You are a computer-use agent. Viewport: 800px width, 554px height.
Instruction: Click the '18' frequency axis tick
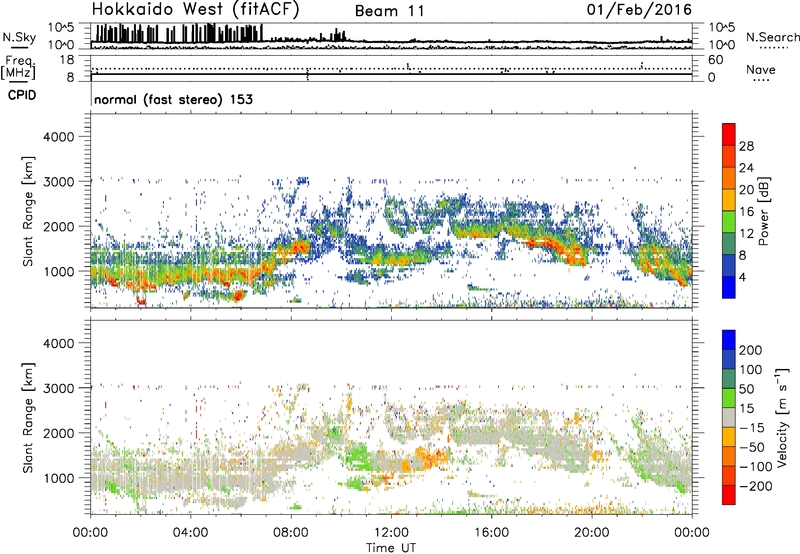(67, 60)
